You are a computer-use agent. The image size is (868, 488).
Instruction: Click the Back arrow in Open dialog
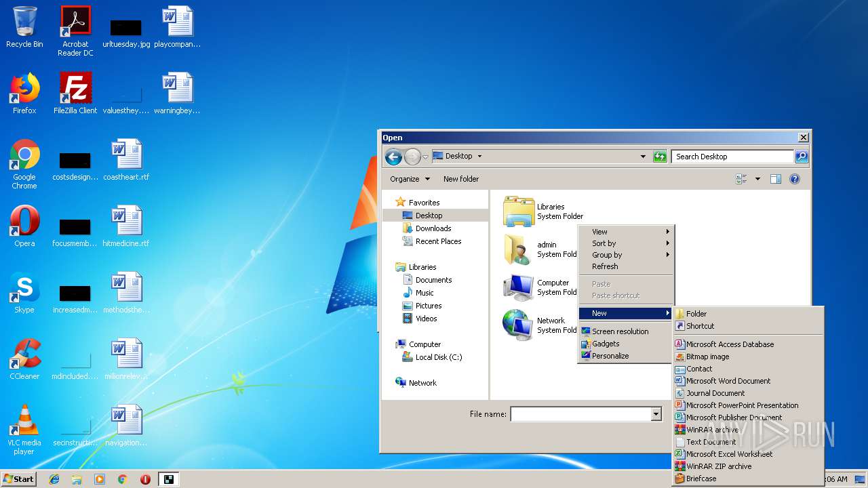point(393,157)
